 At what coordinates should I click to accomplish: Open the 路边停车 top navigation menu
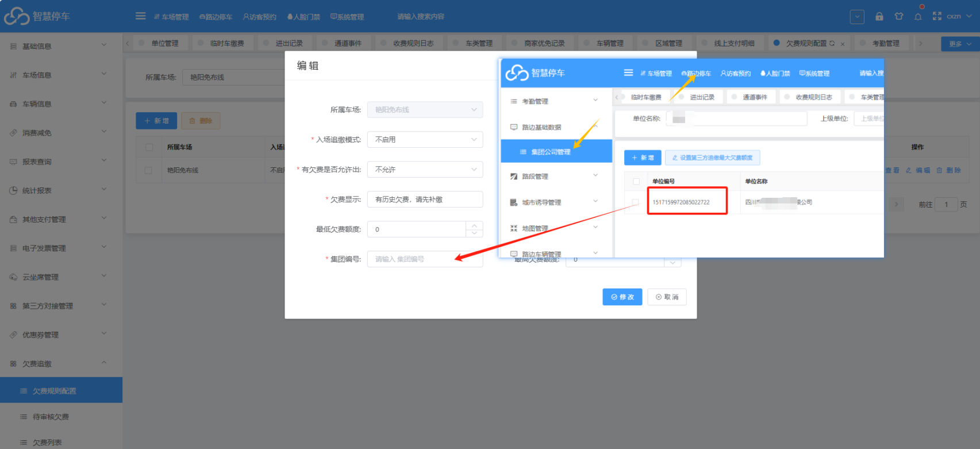216,17
